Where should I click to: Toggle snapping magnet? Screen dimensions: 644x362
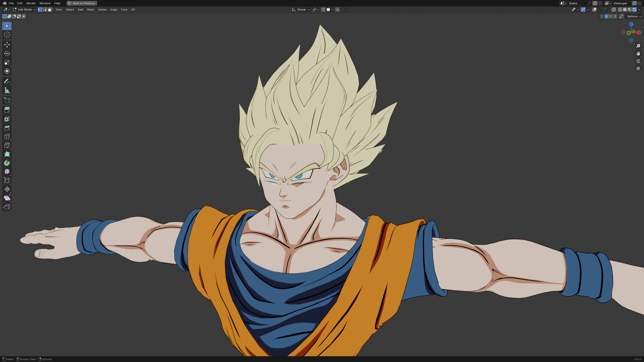(x=323, y=10)
